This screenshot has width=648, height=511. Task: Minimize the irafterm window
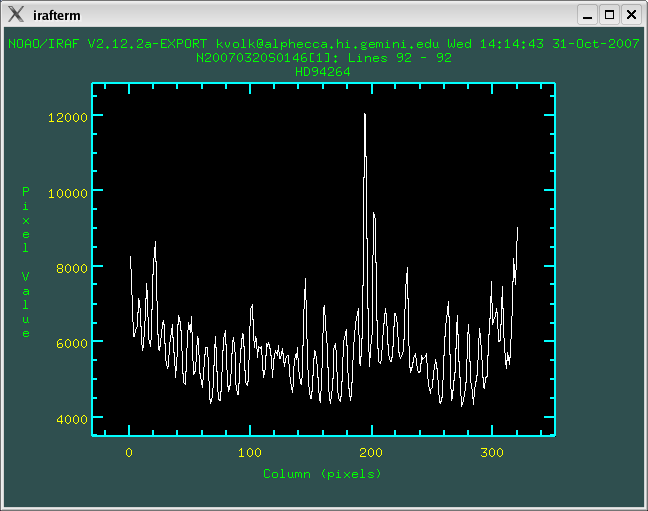[587, 15]
